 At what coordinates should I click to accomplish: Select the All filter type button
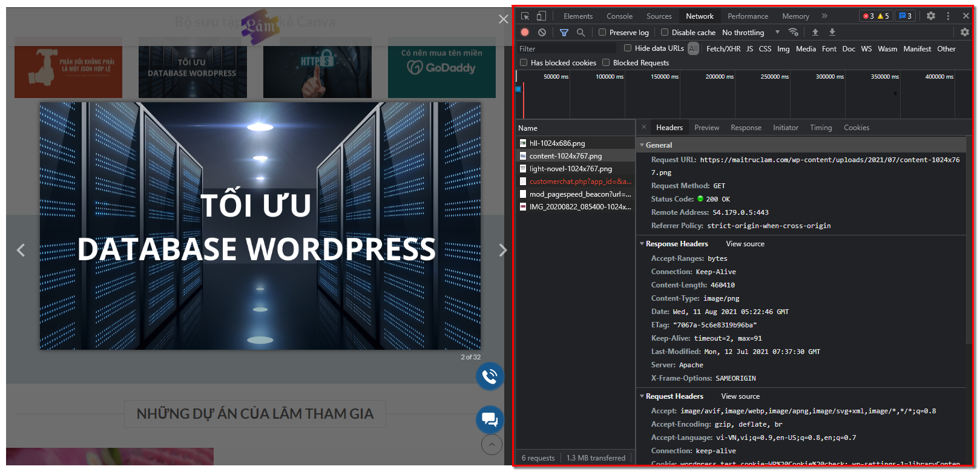[x=693, y=48]
